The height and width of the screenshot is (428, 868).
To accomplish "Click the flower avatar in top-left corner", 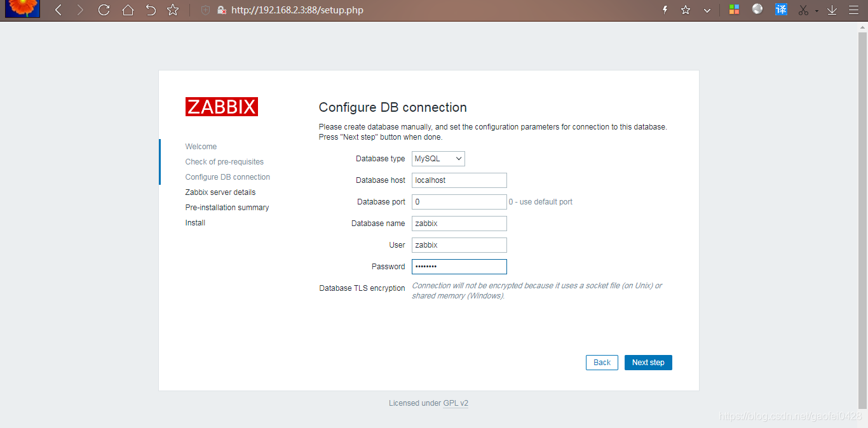I will tap(23, 8).
